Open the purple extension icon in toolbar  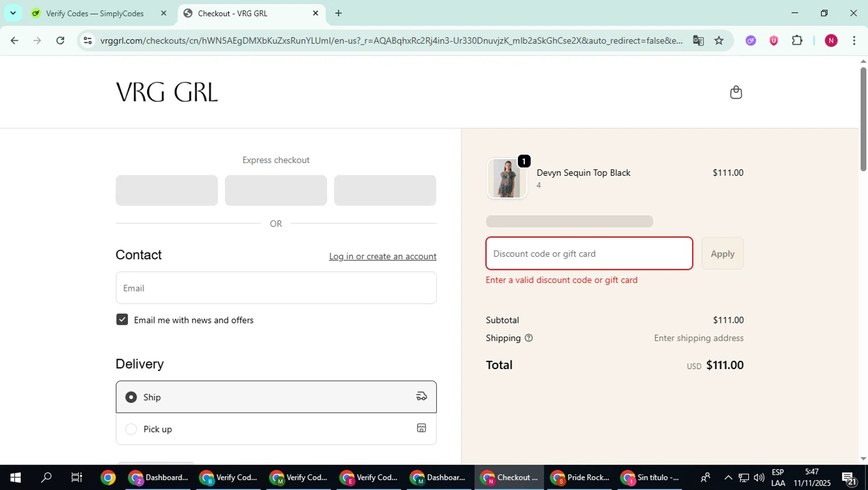(x=751, y=40)
